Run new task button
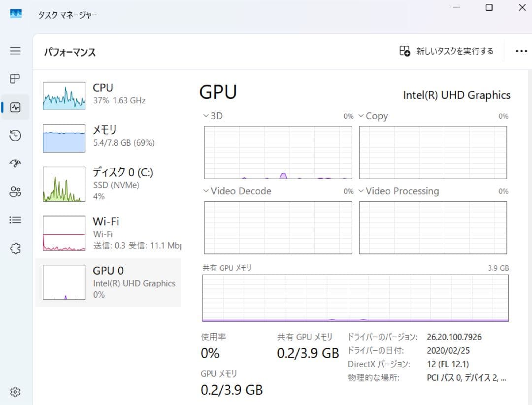Viewport: 532px width, 405px height. tap(446, 51)
